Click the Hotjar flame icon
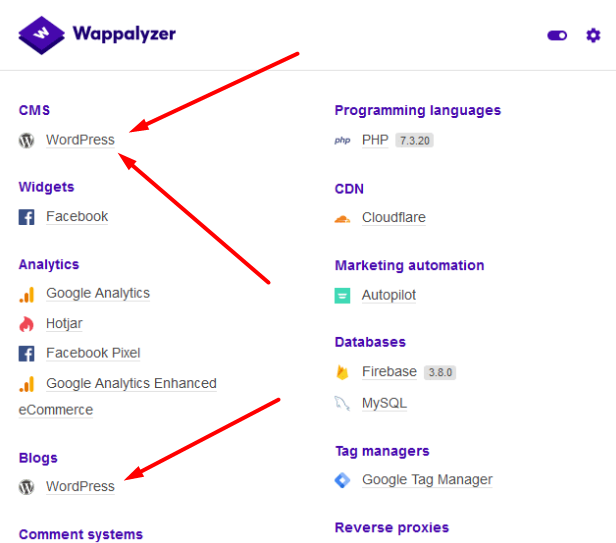Viewport: 616px width, 543px height. 26,324
